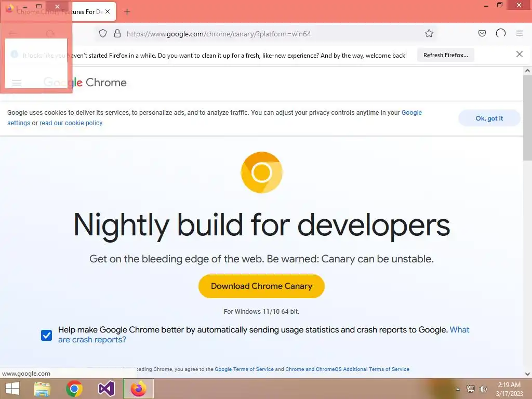Open the Save to Pocket icon

pos(482,33)
